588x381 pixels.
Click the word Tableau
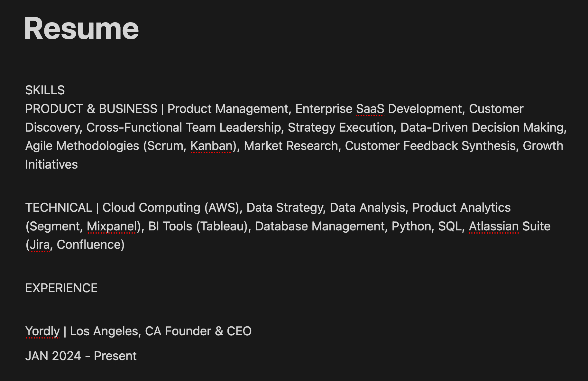coord(222,226)
